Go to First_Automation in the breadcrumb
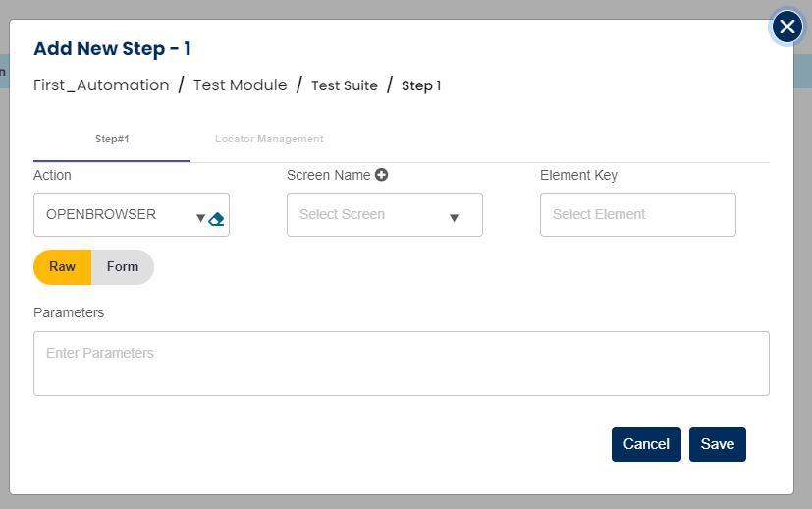 [x=101, y=85]
